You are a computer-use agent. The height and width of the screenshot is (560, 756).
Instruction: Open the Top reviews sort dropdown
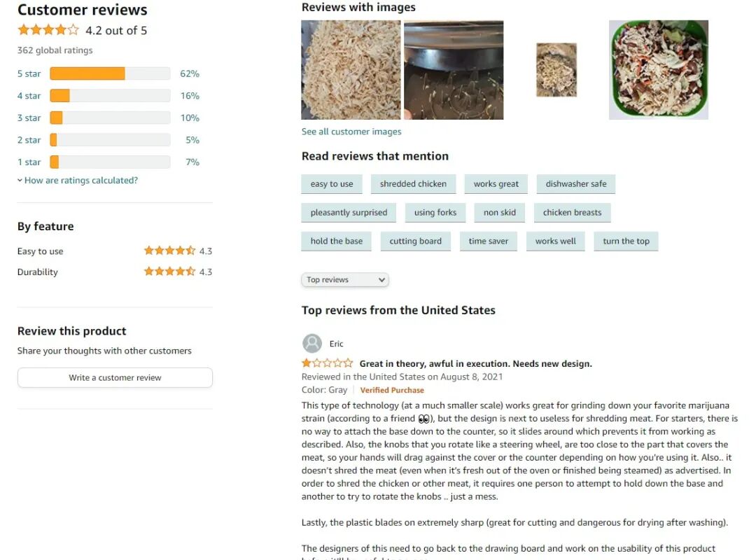point(345,280)
